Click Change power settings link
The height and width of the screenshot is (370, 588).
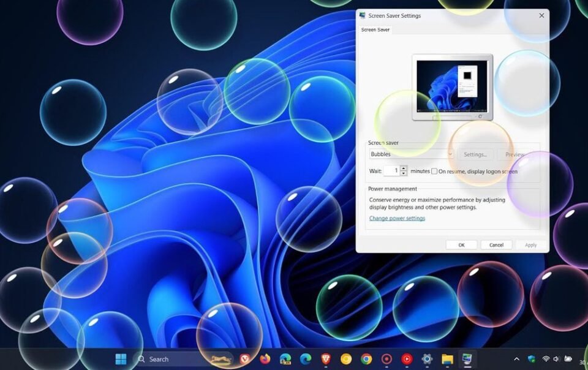pos(397,218)
